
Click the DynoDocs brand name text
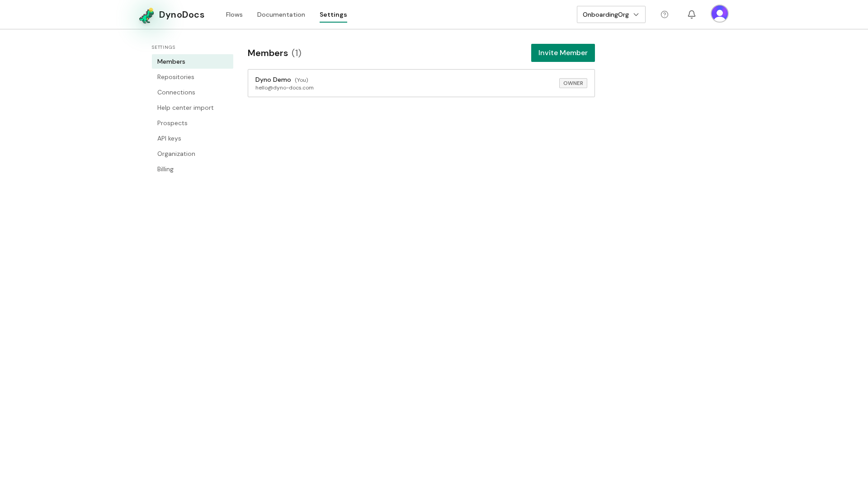coord(182,14)
